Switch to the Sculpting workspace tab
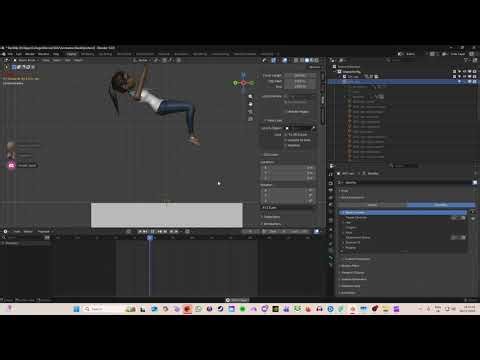The width and height of the screenshot is (480, 360). click(105, 54)
